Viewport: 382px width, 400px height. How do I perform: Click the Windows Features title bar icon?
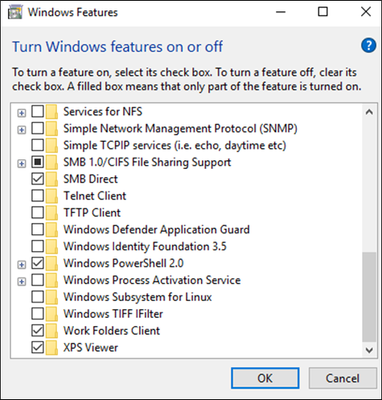click(x=15, y=12)
